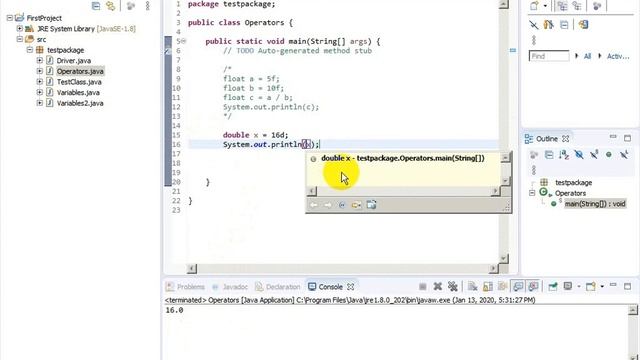Expand Driver.java in the tree
Viewport: 640px width, 360px height.
point(40,60)
